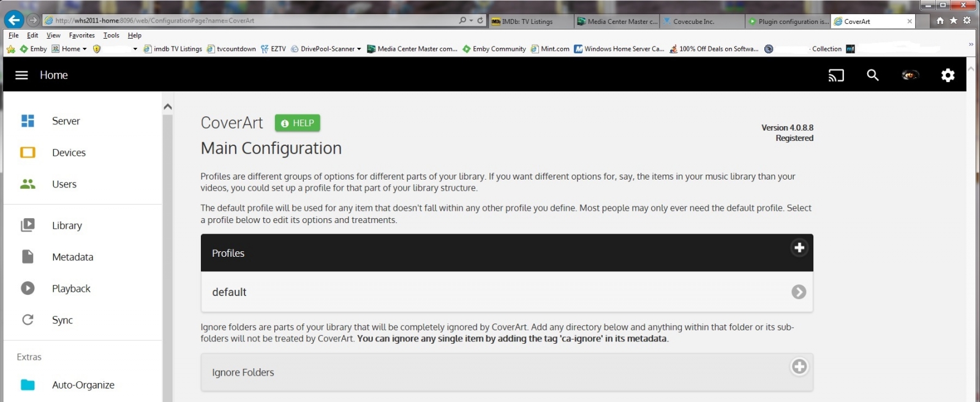
Task: Click the Devices sidebar icon
Action: 28,152
